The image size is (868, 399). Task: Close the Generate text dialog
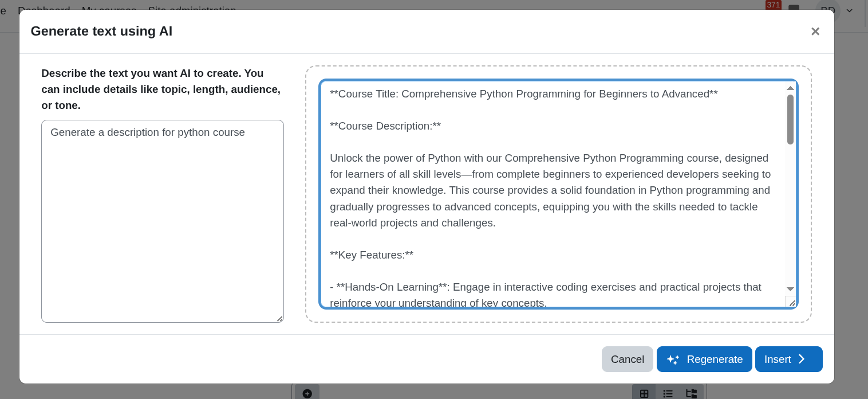[815, 32]
